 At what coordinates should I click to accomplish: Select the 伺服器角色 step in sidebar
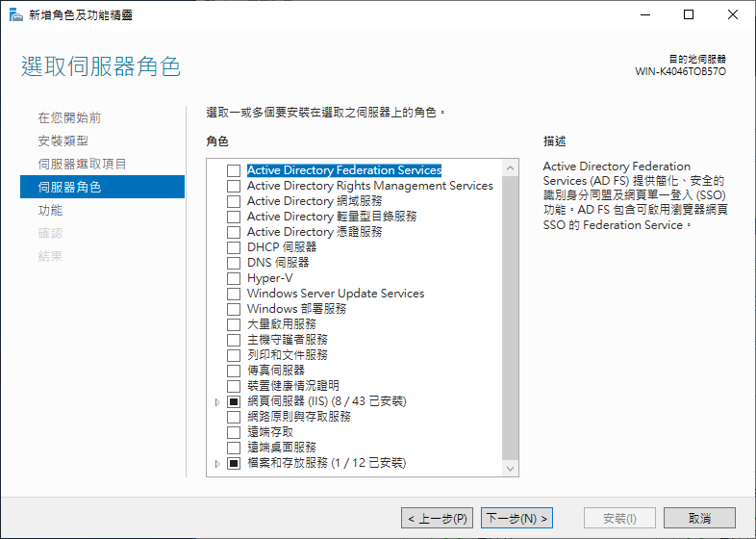(102, 187)
